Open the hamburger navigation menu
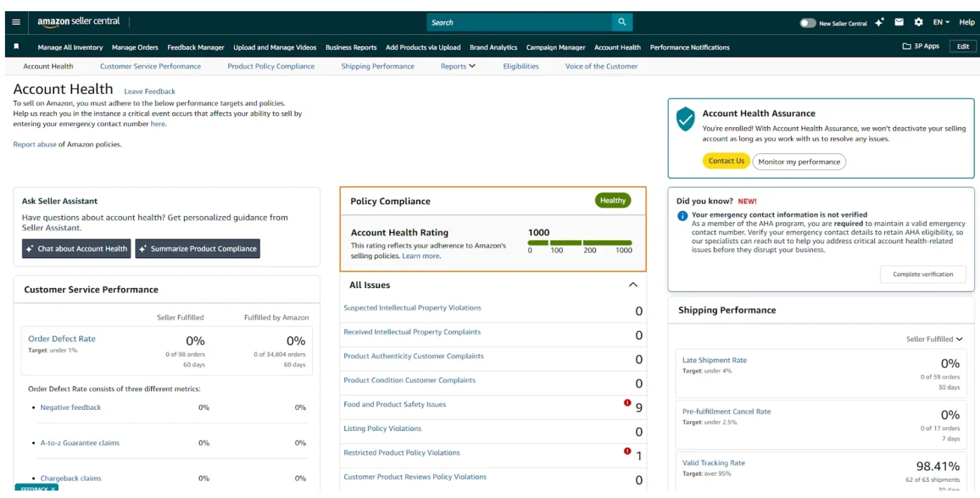This screenshot has width=980, height=498. point(17,22)
